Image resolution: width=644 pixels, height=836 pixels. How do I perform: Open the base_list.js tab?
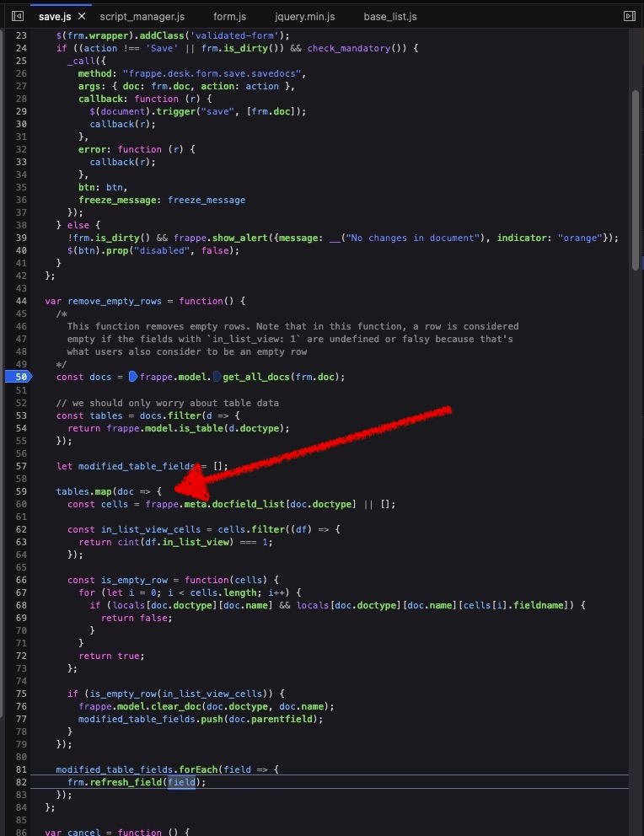(x=390, y=17)
